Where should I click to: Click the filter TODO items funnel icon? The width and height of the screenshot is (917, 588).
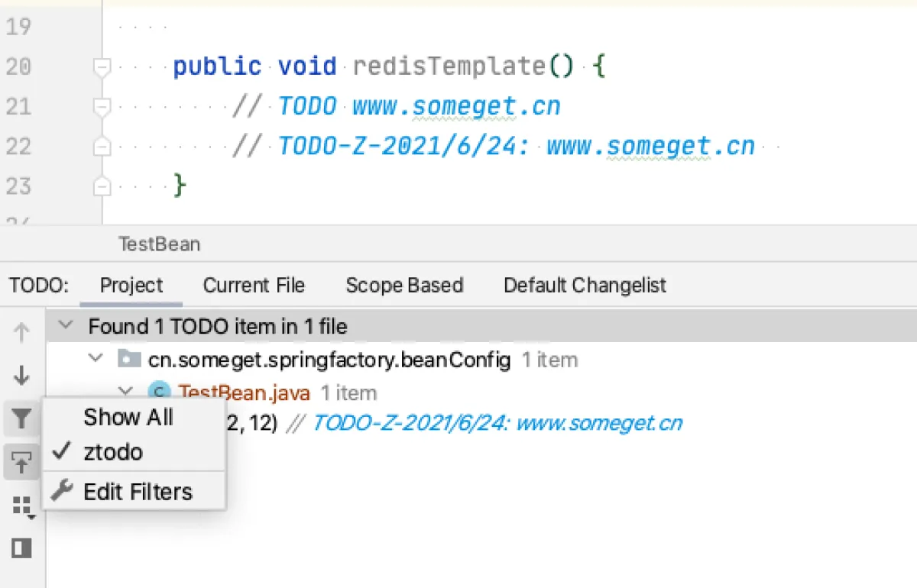coord(21,418)
